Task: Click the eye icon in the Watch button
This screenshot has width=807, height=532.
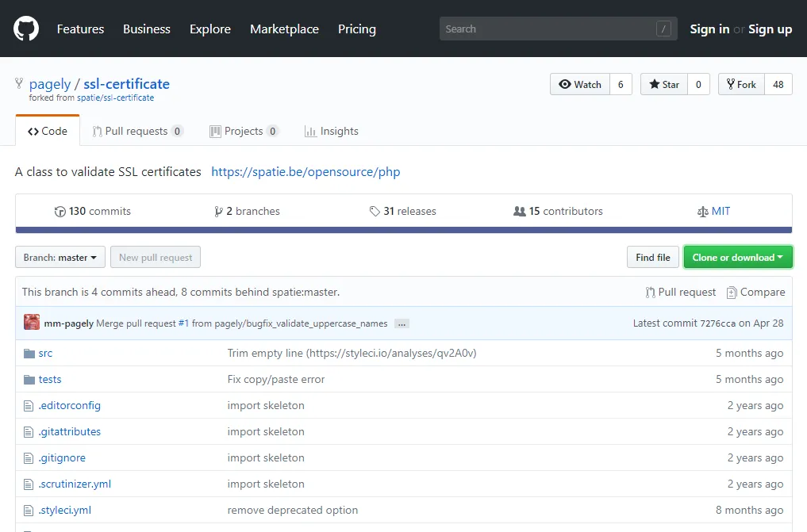Action: (x=565, y=84)
